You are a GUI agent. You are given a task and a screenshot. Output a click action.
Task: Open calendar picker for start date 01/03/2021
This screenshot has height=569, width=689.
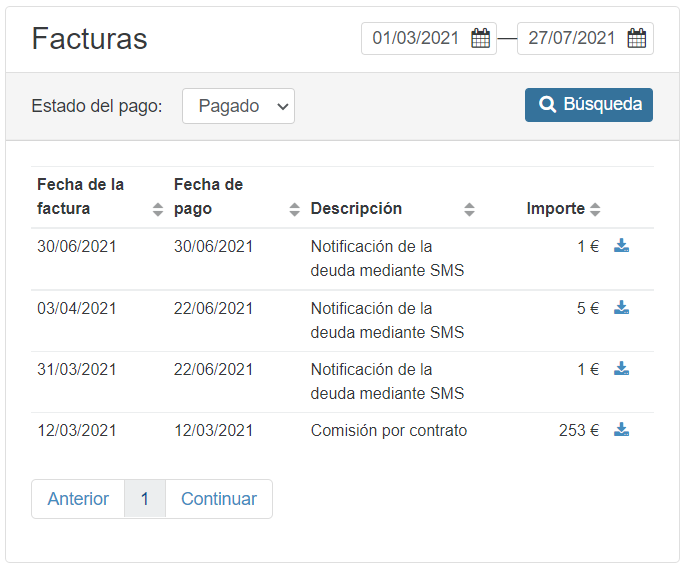[x=480, y=38]
